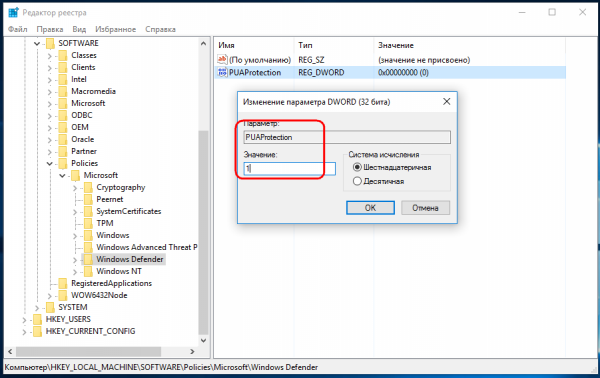600x378 pixels.
Task: Click Отмена to cancel the dialog
Action: [425, 208]
